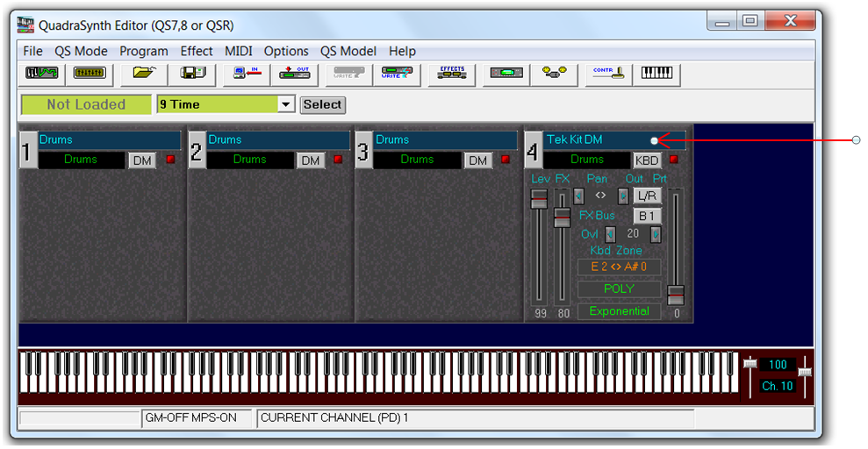The image size is (868, 449).
Task: Open the '9 Time' program dropdown
Action: point(285,104)
